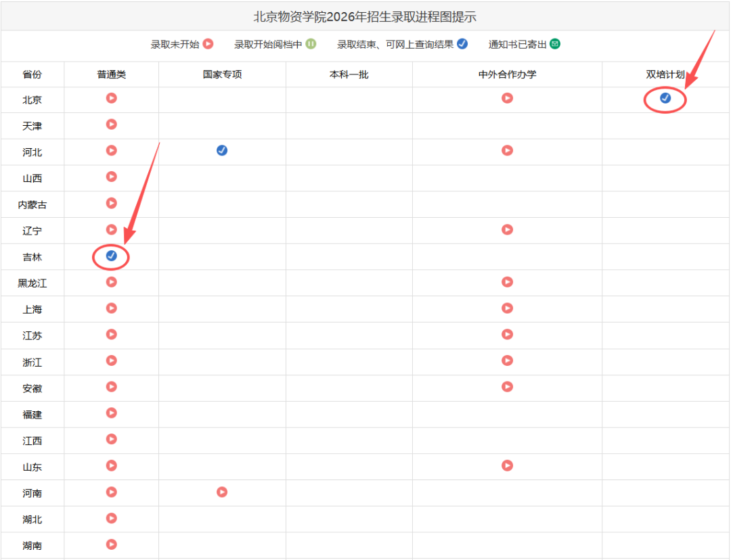This screenshot has width=731, height=560.
Task: Click the 浙江 中外合作办学 status icon
Action: 507,360
